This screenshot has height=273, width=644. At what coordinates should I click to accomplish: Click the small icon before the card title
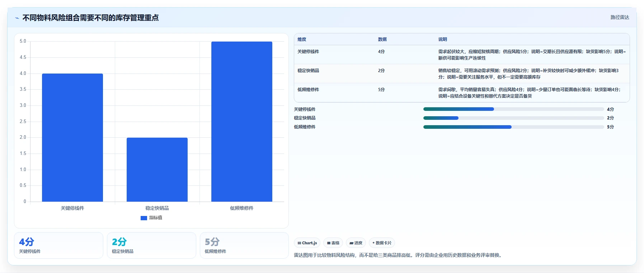17,18
